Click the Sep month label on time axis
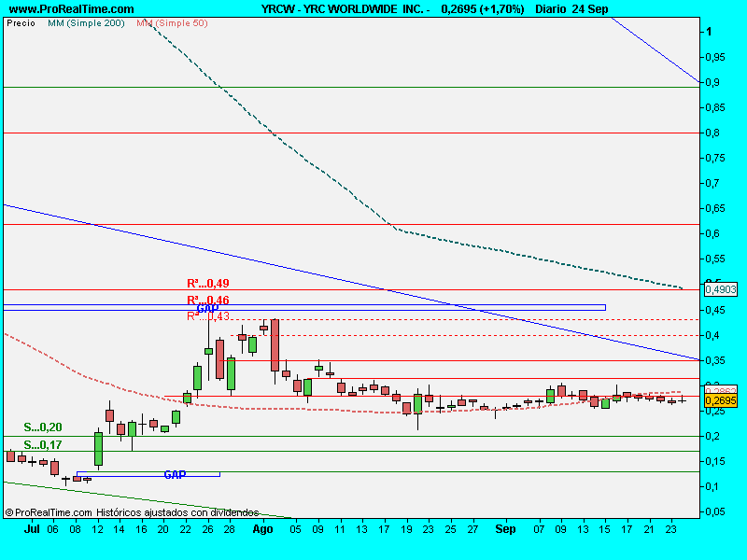Viewport: 747px width, 560px height. tap(505, 529)
